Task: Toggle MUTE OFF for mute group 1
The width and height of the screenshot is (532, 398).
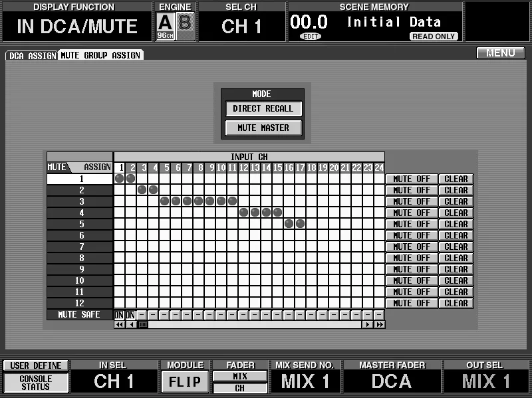Action: (x=412, y=179)
